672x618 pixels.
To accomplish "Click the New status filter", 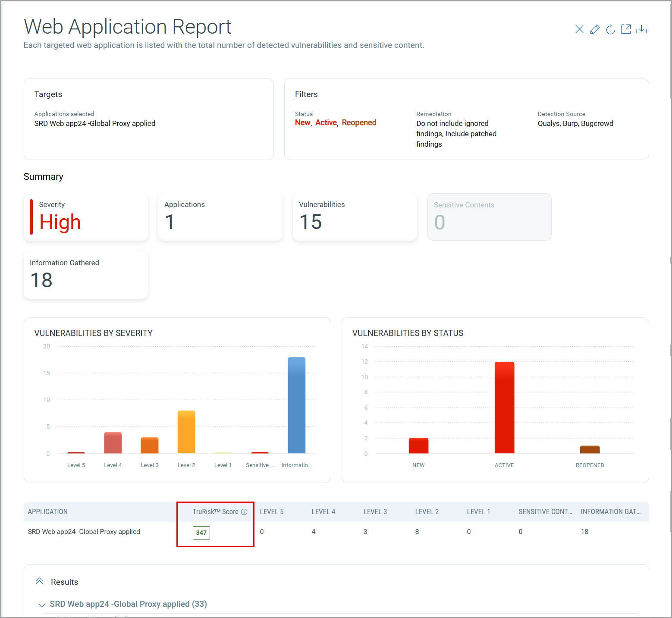I will point(302,122).
